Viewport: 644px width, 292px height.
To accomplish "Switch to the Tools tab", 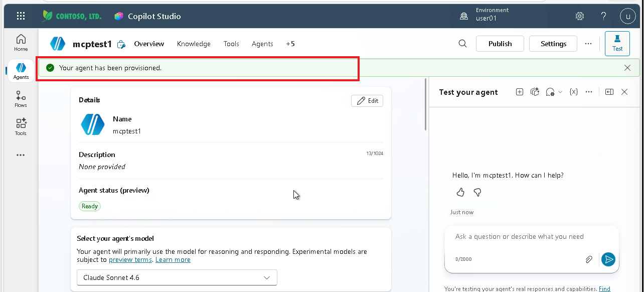I will tap(231, 44).
